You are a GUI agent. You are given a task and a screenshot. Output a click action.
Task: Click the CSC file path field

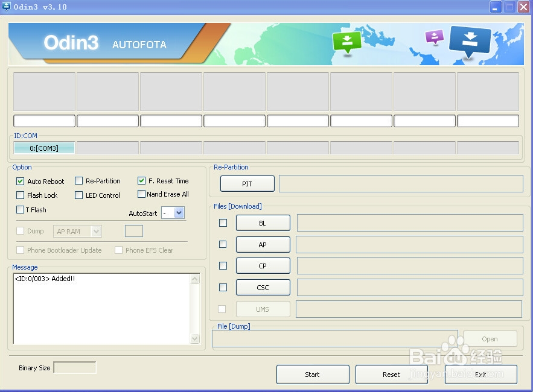[410, 288]
